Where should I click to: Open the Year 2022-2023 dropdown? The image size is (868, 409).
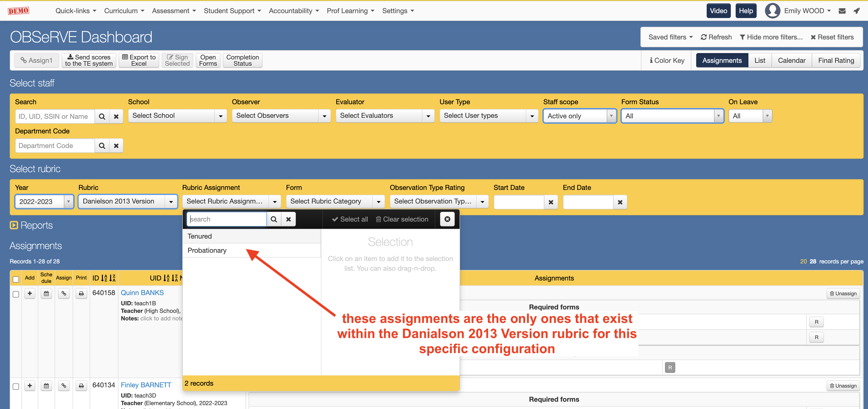tap(44, 202)
